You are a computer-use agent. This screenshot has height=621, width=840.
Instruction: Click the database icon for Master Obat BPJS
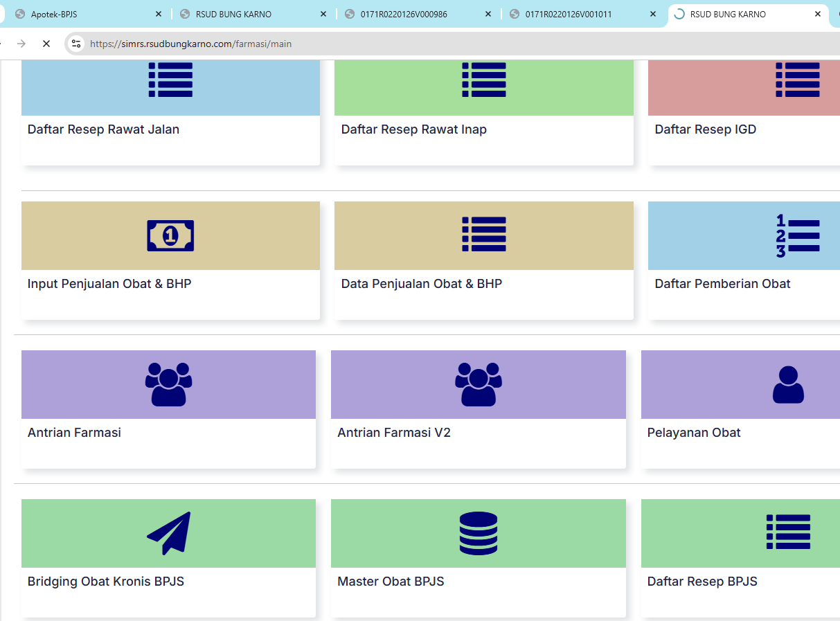click(479, 533)
